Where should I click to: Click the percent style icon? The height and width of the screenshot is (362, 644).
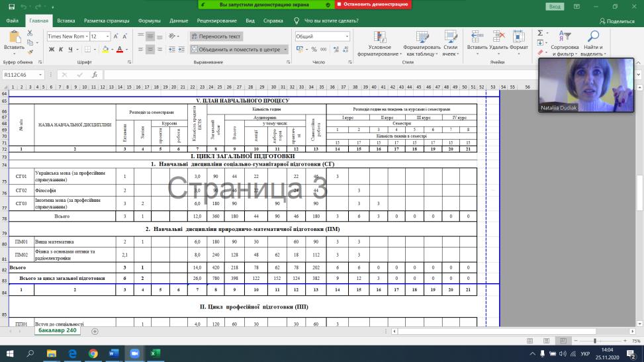[x=314, y=50]
